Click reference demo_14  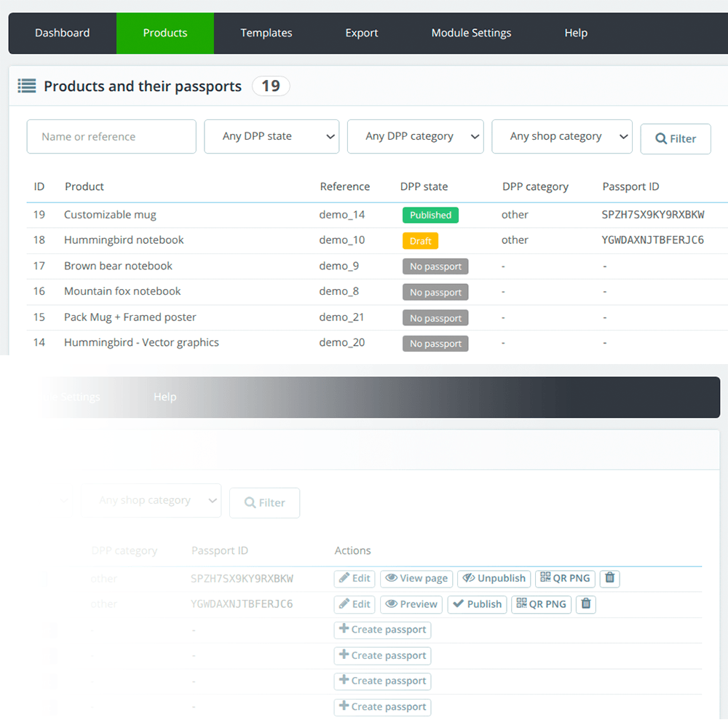(341, 215)
